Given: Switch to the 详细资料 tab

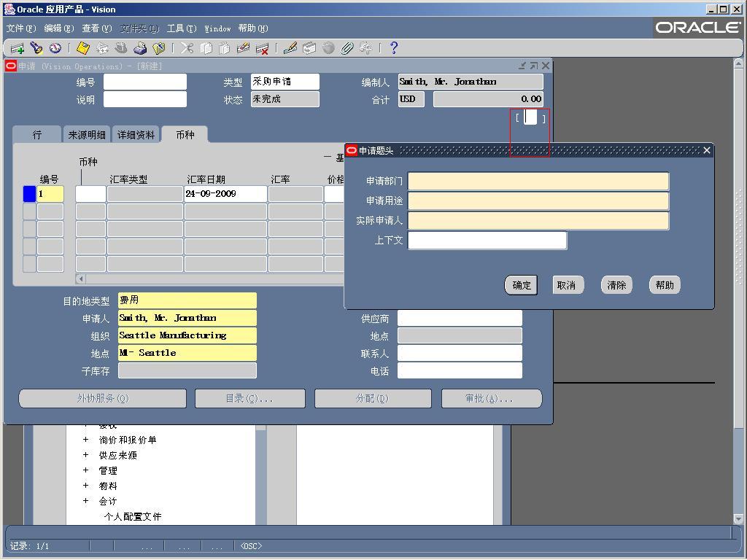Looking at the screenshot, I should click(136, 135).
